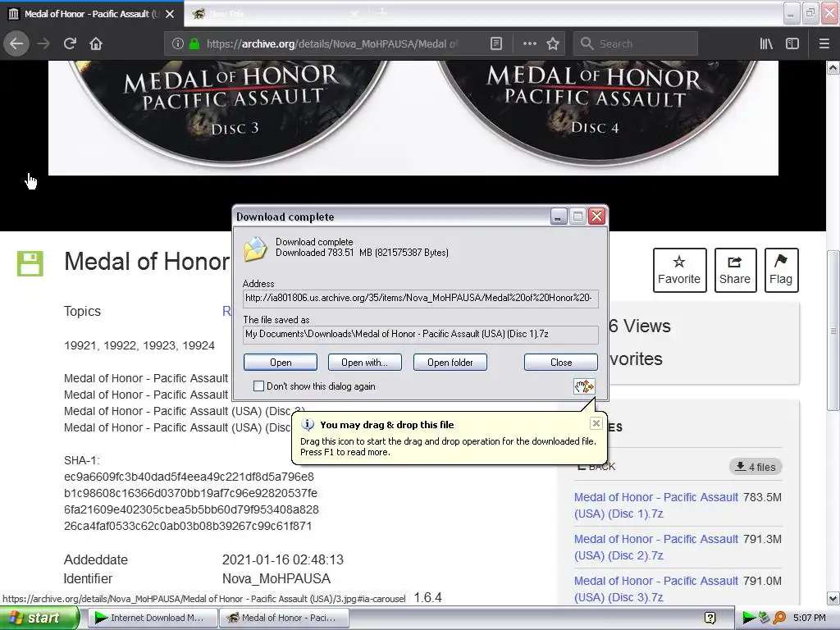Click the 26ca4faf... SHA-1 hash line
Image resolution: width=840 pixels, height=630 pixels.
coord(188,526)
